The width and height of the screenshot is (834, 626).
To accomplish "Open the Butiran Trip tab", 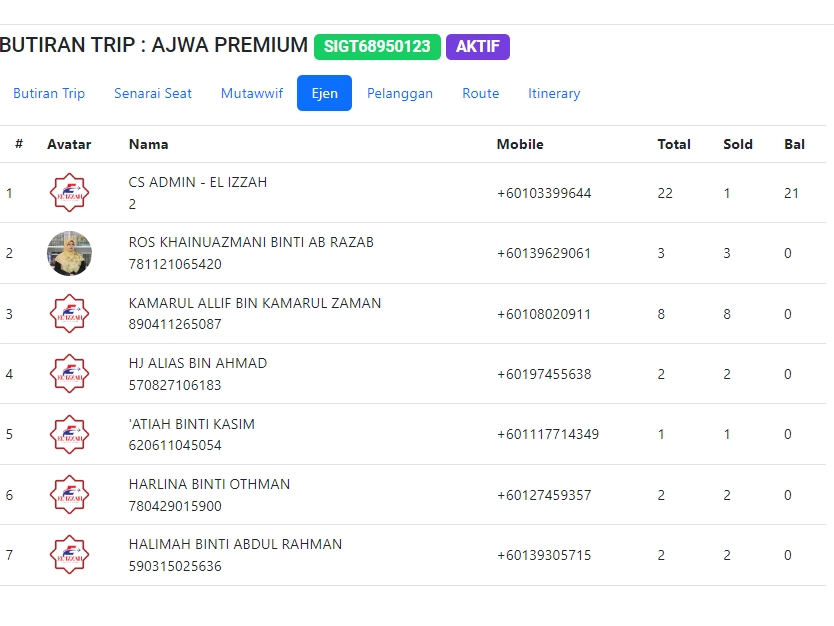I will (49, 93).
